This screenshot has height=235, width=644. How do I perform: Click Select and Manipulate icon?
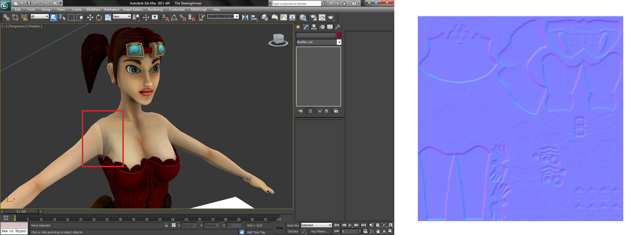pos(146,17)
